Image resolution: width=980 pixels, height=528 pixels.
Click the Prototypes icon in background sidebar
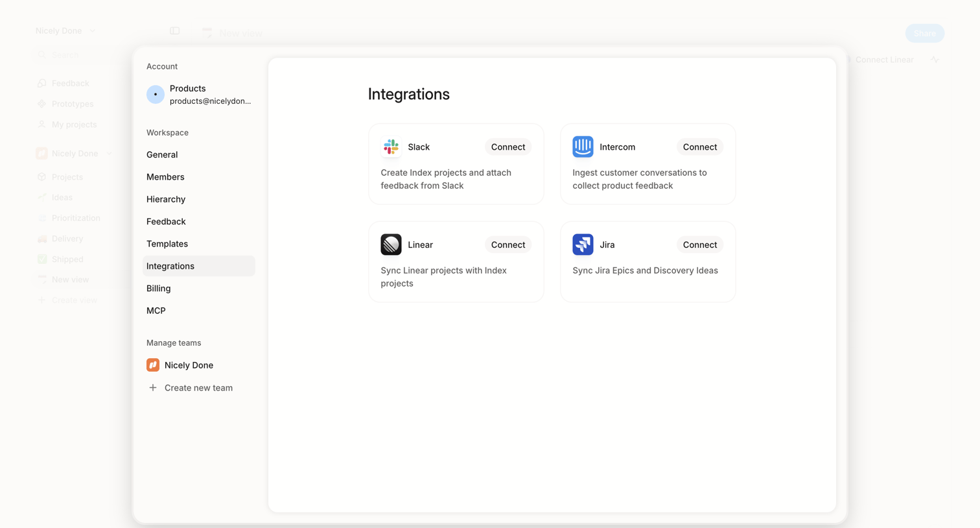coord(42,104)
